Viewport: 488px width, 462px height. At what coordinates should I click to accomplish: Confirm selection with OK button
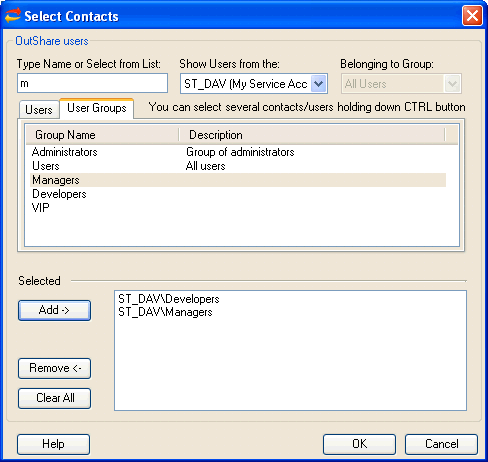tap(359, 444)
